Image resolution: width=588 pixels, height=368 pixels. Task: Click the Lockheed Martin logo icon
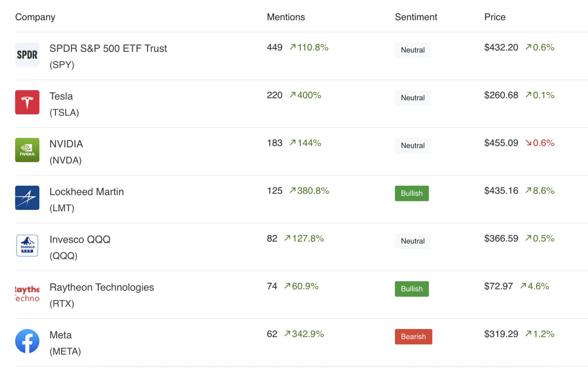[x=27, y=198]
